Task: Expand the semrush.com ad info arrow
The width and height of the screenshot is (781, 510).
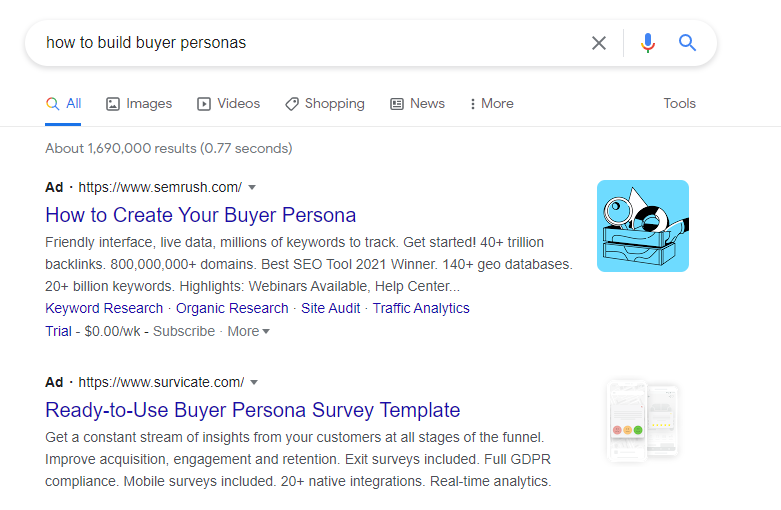Action: (253, 188)
